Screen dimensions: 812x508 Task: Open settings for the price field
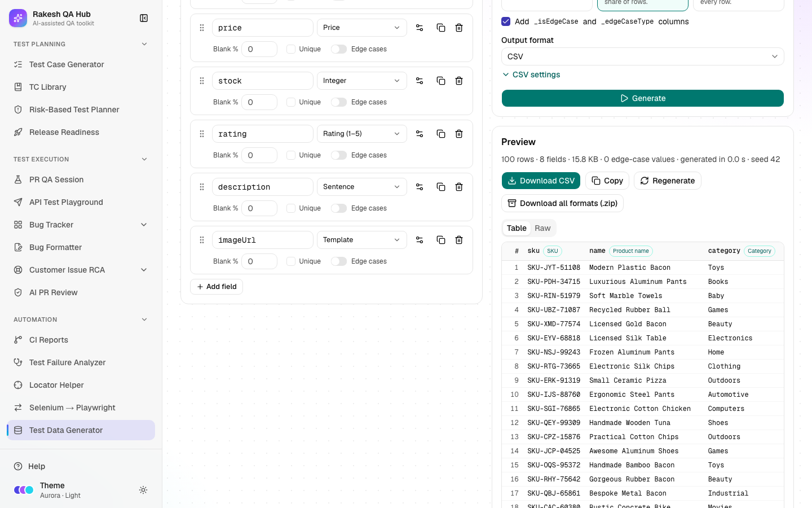tap(420, 28)
